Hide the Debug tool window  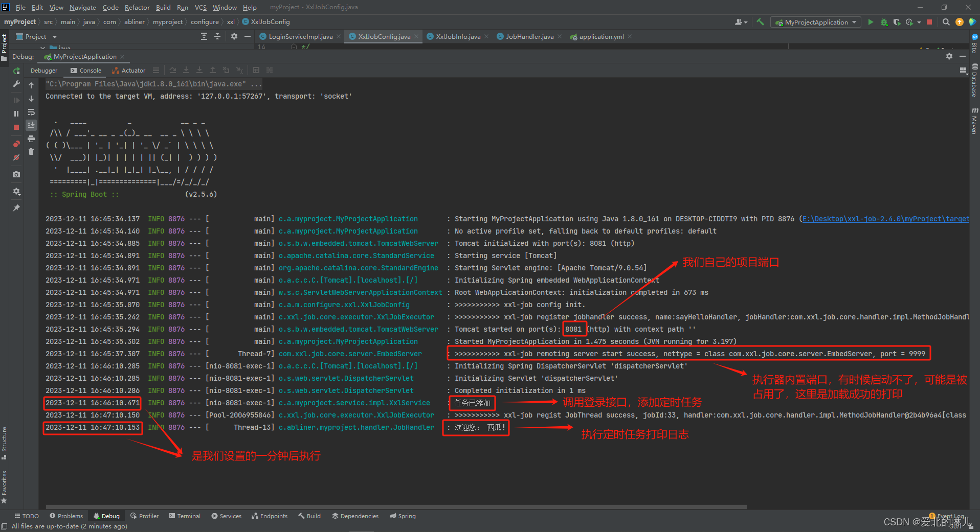click(x=962, y=56)
